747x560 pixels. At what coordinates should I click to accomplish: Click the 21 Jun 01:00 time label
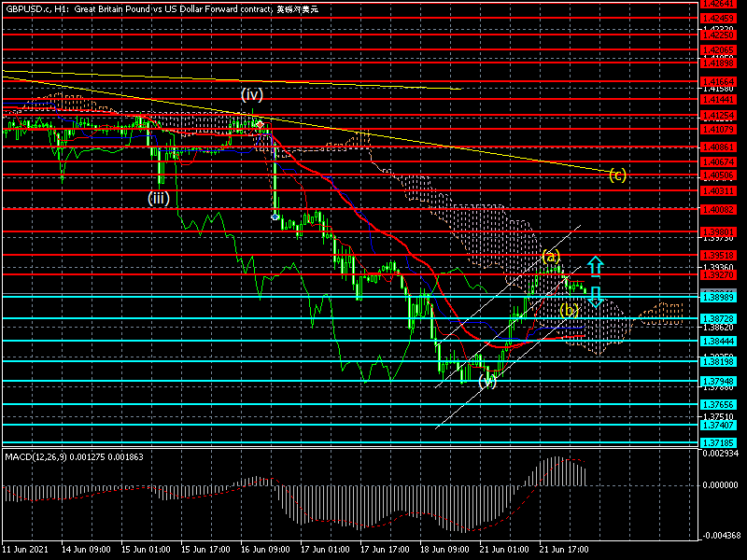tap(504, 549)
